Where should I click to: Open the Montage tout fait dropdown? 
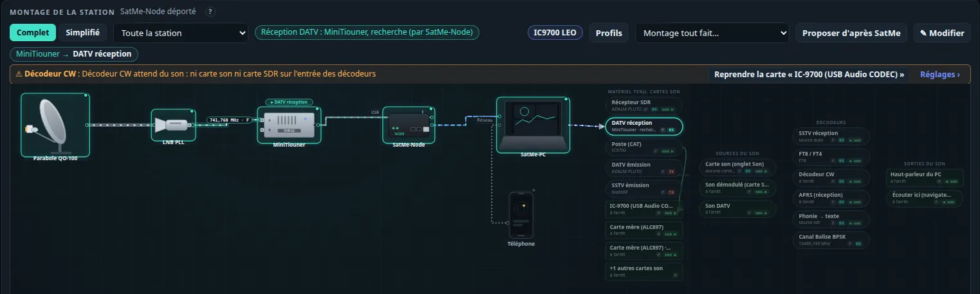tap(712, 33)
